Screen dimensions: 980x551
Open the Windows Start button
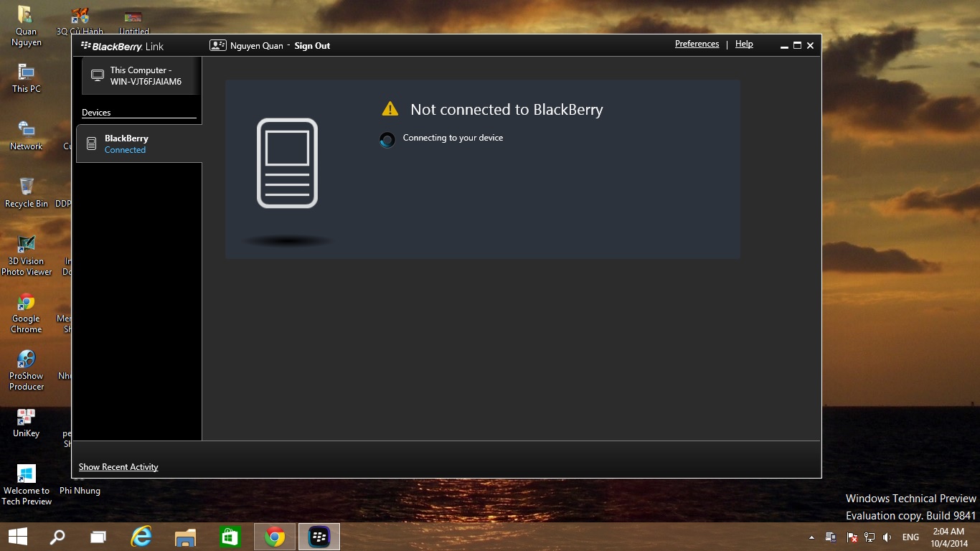click(17, 537)
